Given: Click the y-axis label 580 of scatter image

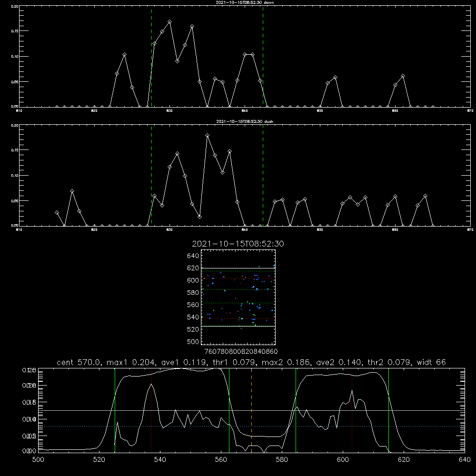Looking at the screenshot, I should point(193,293).
